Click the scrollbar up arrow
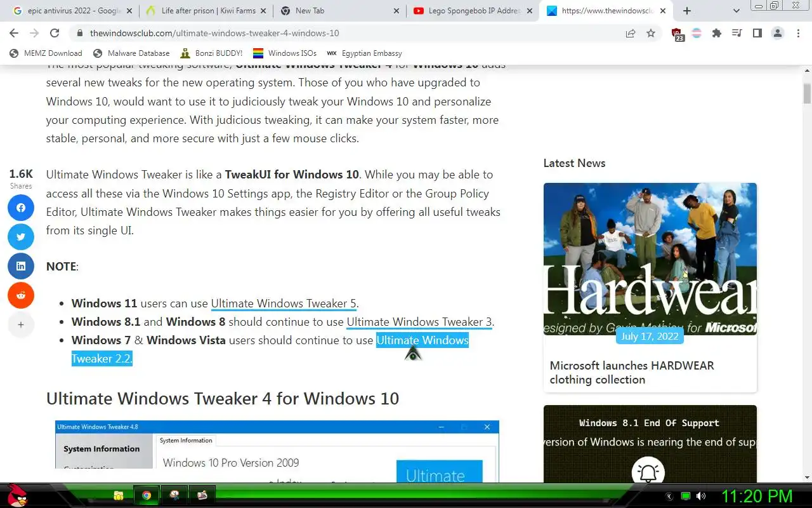Viewport: 812px width, 508px height. pyautogui.click(x=807, y=70)
